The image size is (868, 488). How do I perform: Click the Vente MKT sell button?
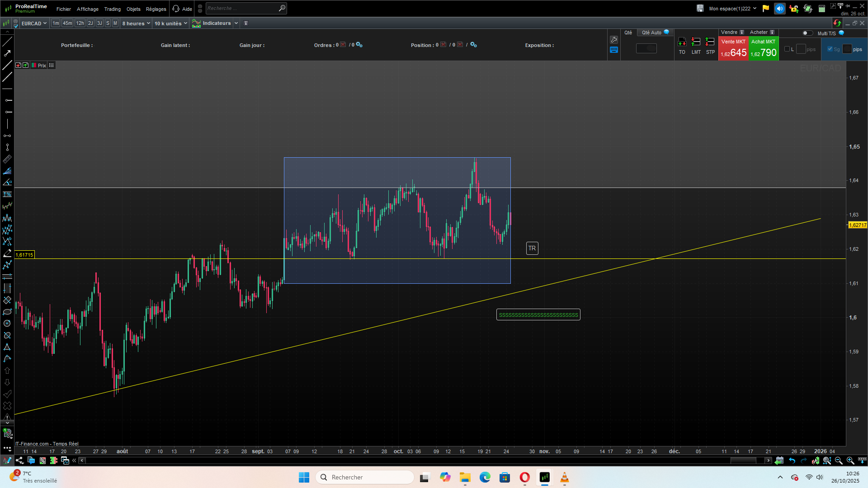[733, 48]
